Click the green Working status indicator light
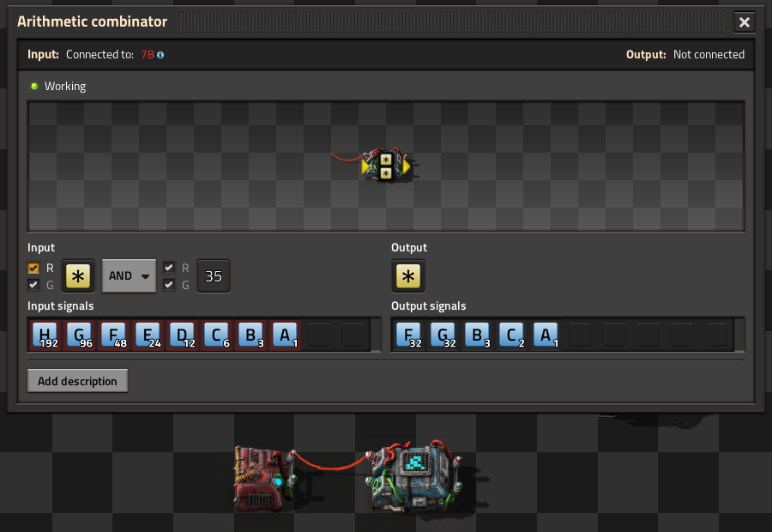The height and width of the screenshot is (532, 772). [34, 86]
